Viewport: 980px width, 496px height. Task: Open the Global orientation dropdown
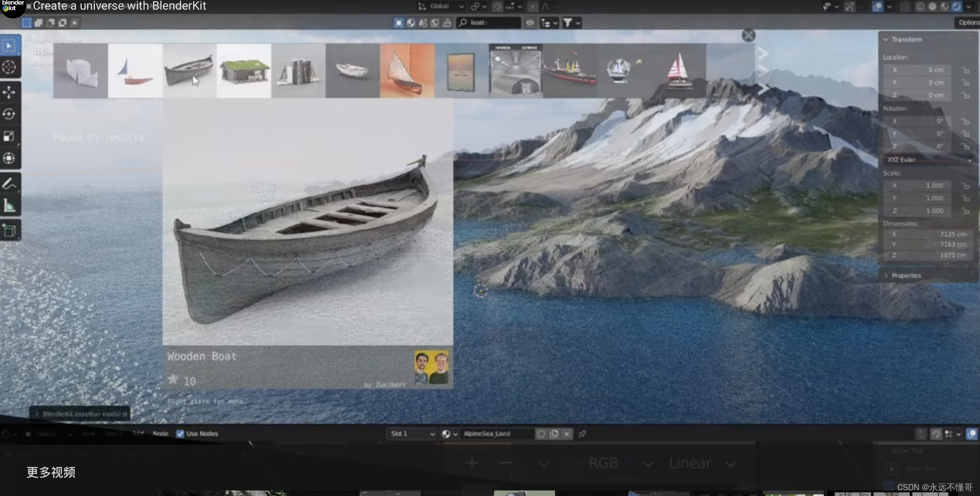441,7
